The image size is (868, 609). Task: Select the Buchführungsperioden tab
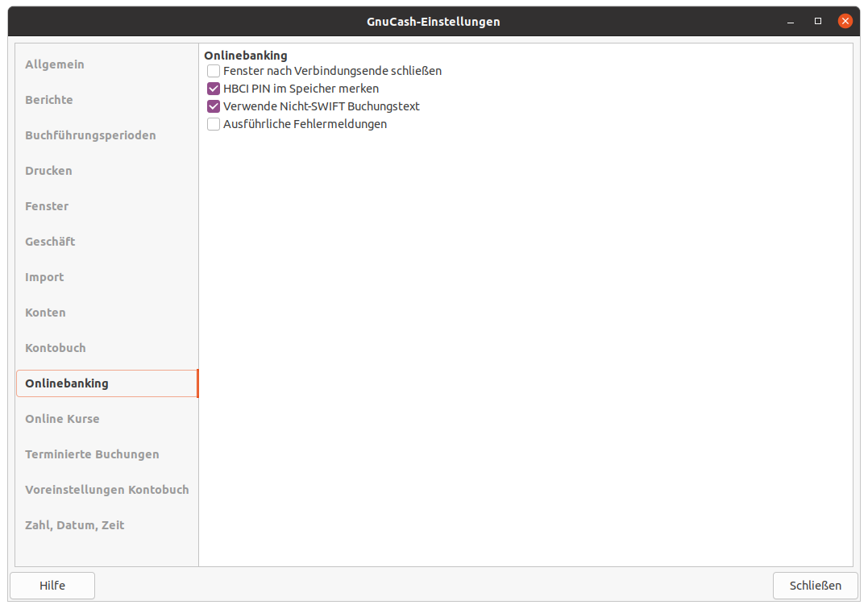(x=90, y=135)
